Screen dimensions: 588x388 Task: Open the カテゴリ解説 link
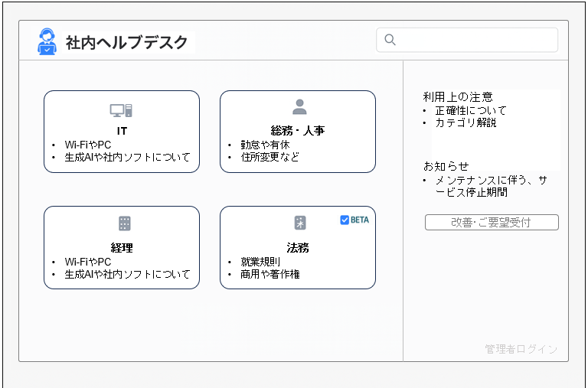(x=465, y=122)
